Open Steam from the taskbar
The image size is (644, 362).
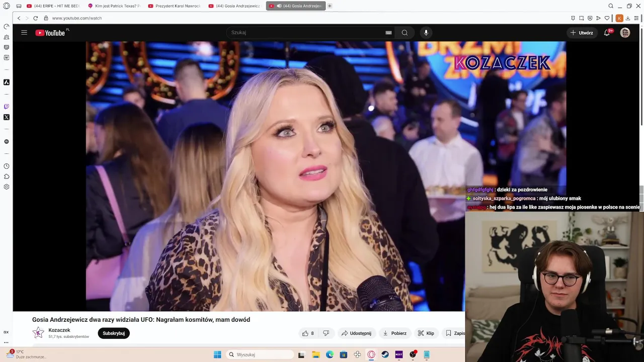click(x=385, y=354)
